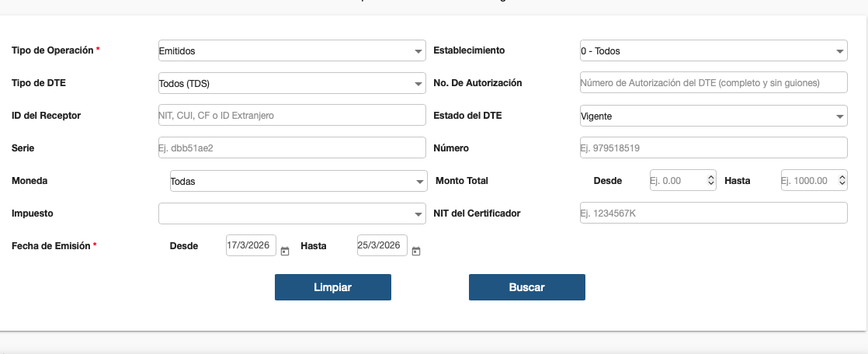
Task: Click into the Número input field
Action: point(713,147)
